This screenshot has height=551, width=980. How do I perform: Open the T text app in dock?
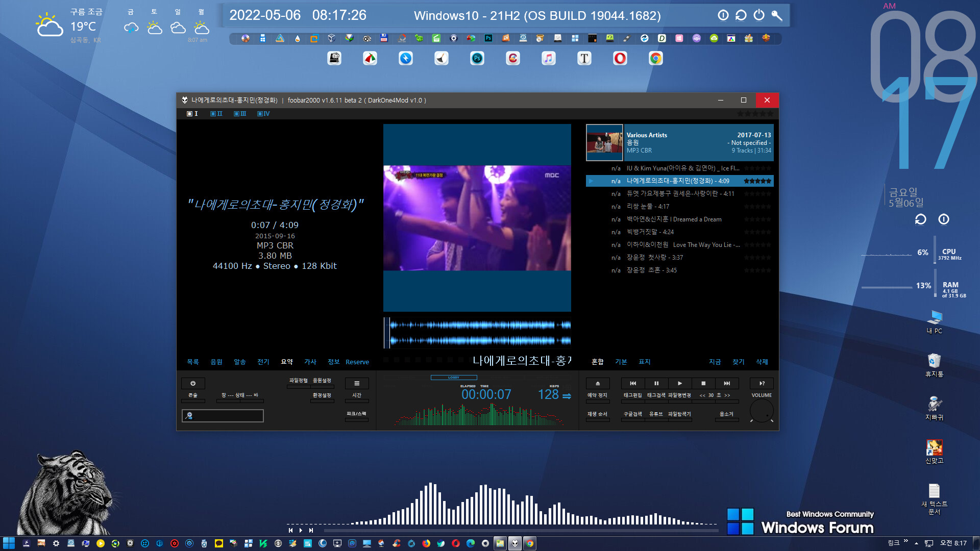coord(584,58)
